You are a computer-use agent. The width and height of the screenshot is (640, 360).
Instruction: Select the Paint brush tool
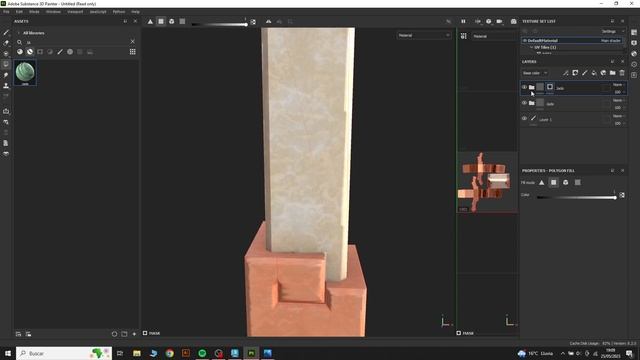6,33
